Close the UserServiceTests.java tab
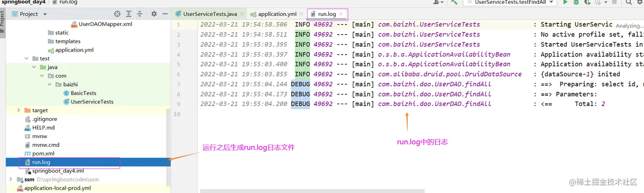644x193 pixels. (x=241, y=14)
